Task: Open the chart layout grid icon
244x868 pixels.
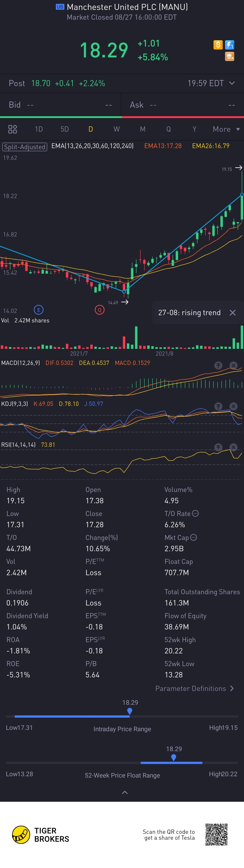Action: pos(12,129)
